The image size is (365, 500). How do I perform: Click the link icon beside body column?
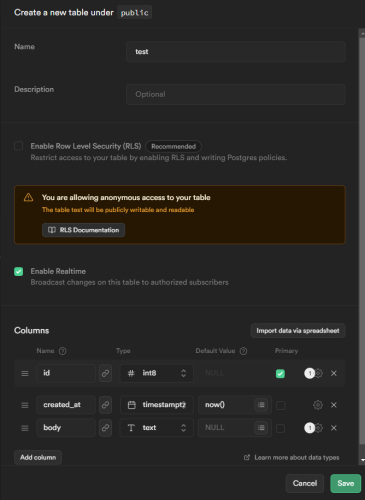pyautogui.click(x=105, y=428)
